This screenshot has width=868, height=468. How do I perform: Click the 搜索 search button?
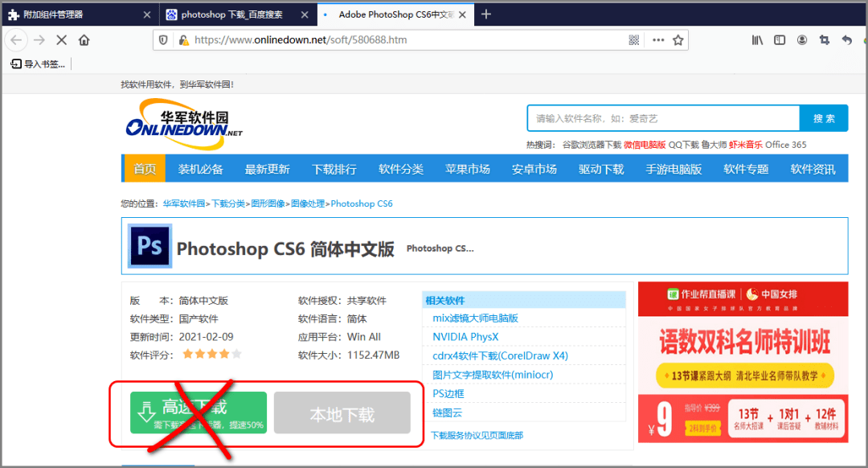click(x=824, y=118)
